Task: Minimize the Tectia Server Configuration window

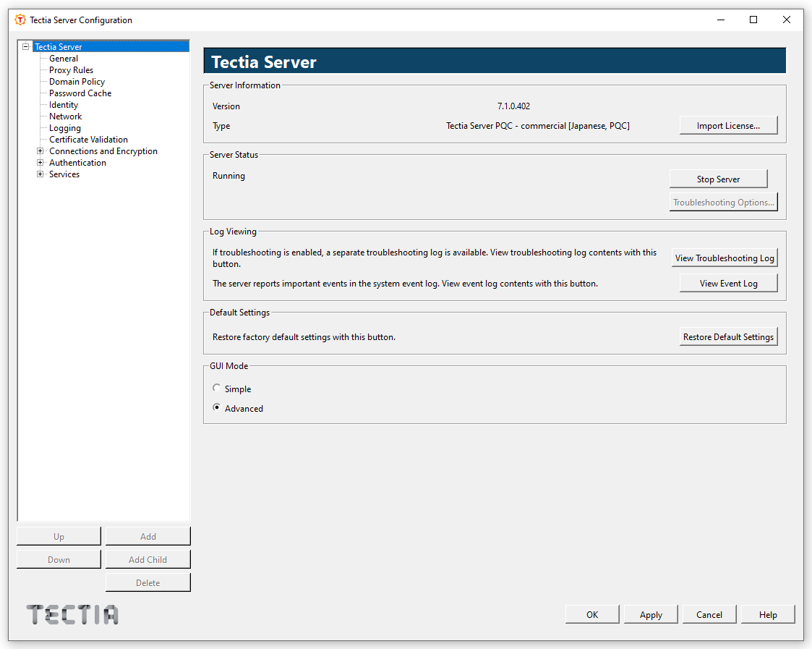Action: coord(720,20)
